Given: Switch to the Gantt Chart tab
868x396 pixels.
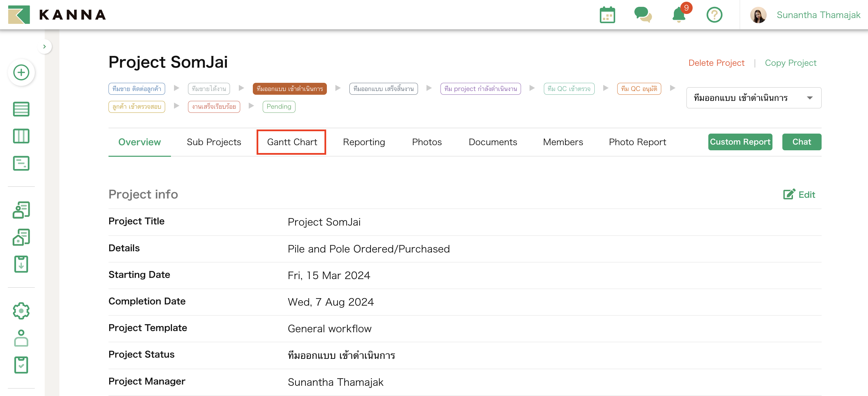Looking at the screenshot, I should (291, 142).
